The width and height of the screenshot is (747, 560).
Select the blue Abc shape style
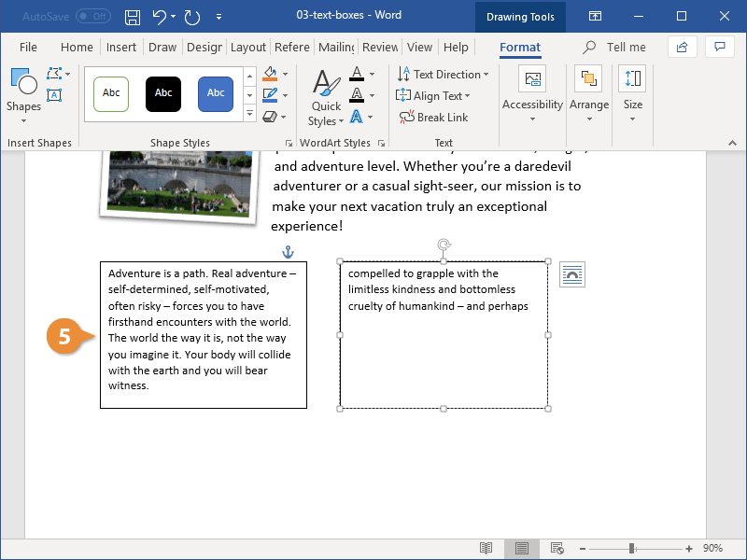[215, 94]
